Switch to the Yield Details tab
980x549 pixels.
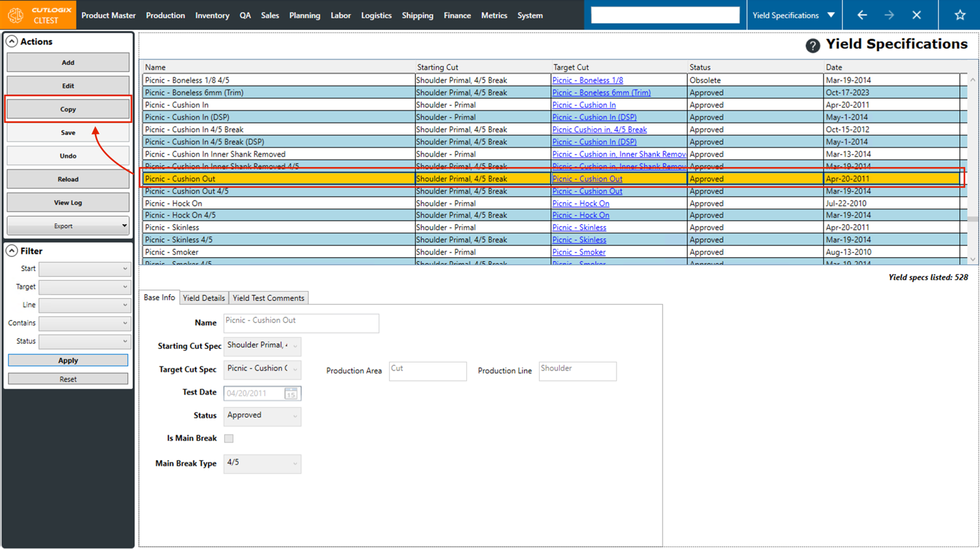click(x=203, y=298)
